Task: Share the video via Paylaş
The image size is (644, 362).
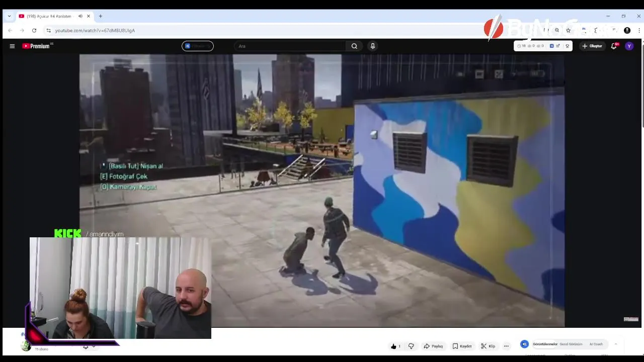Action: click(x=433, y=346)
